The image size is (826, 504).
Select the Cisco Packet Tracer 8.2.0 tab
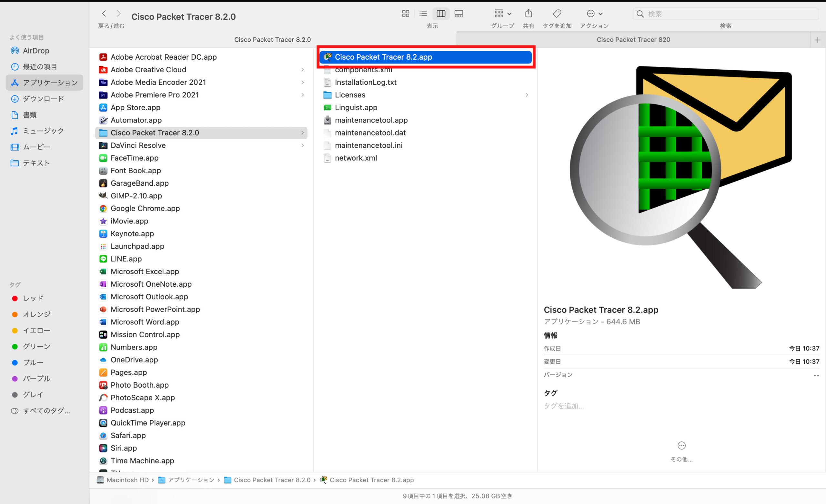coord(273,40)
